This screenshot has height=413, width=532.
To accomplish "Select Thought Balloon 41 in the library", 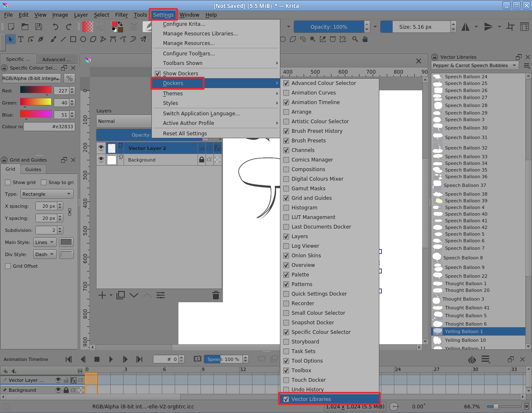I will pyautogui.click(x=467, y=308).
